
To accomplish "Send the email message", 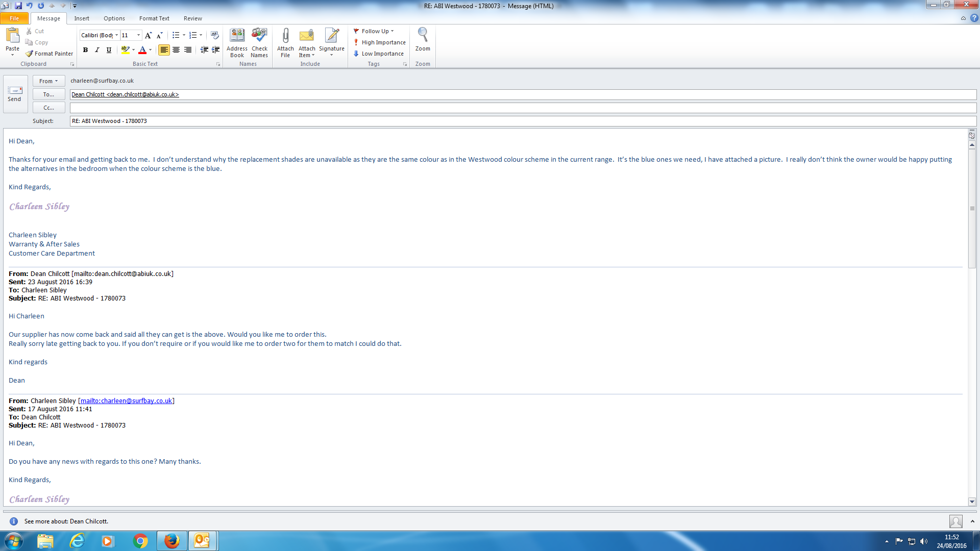I will click(x=15, y=94).
